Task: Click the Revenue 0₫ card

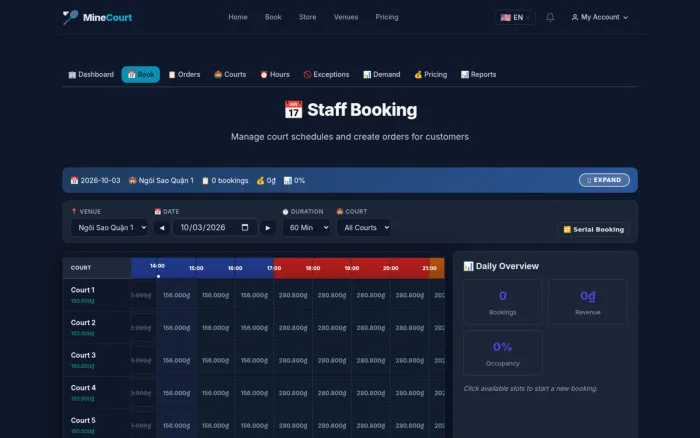Action: coord(588,302)
